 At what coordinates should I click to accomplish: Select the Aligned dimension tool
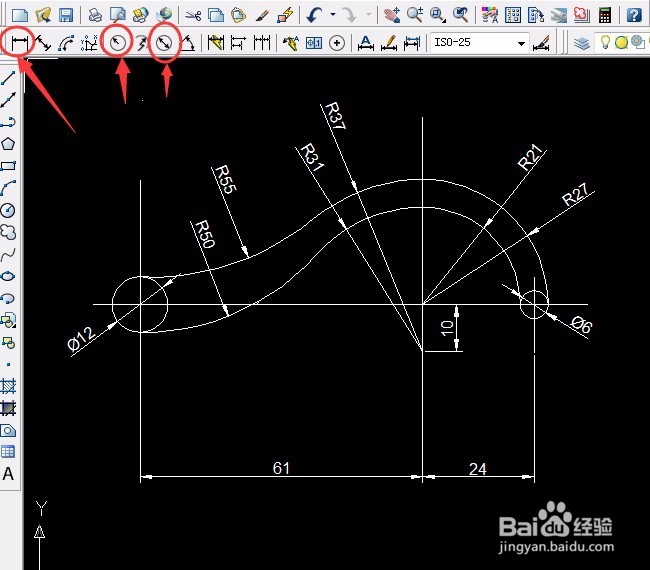coord(43,42)
